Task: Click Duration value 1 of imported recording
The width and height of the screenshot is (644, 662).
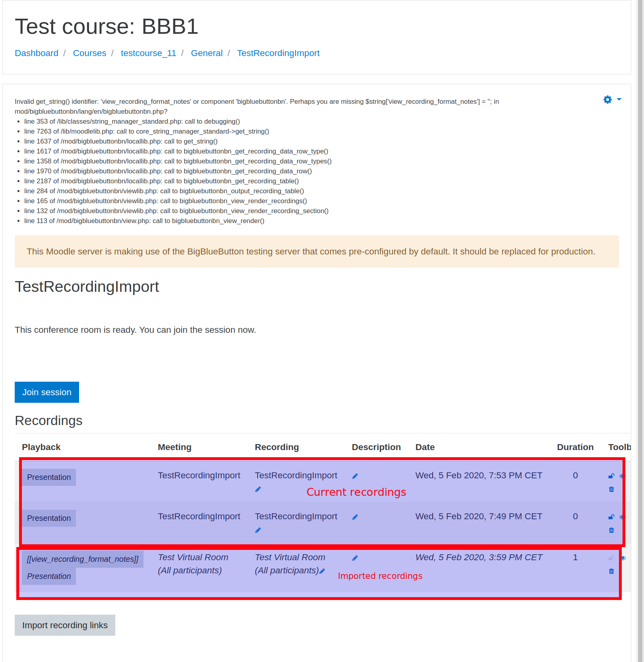Action: (575, 557)
